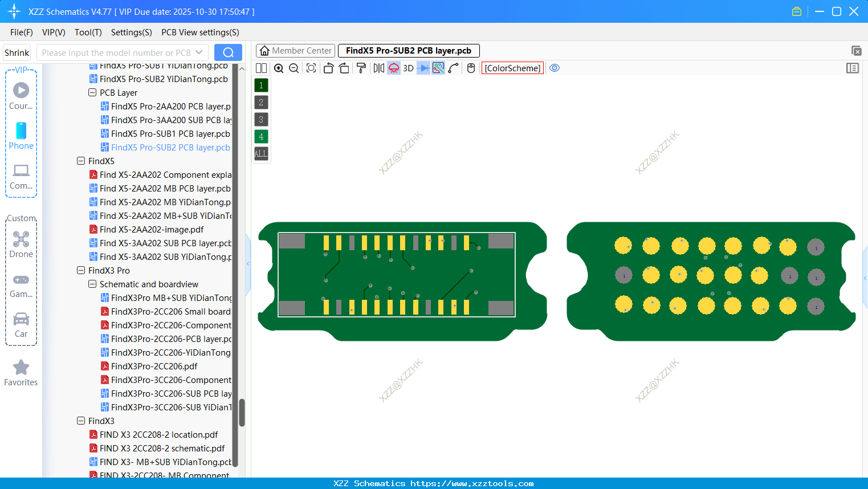This screenshot has width=868, height=489.
Task: Open the [ColorScheme] selector
Action: click(512, 68)
